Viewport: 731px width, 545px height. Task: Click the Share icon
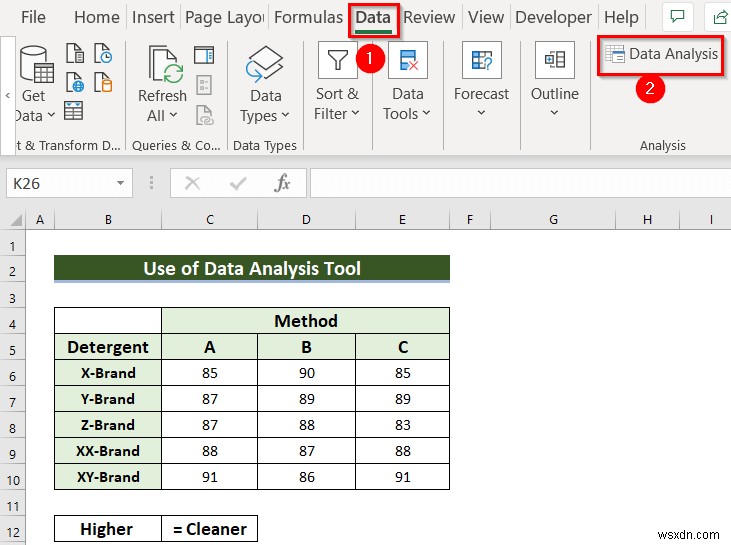(x=719, y=18)
